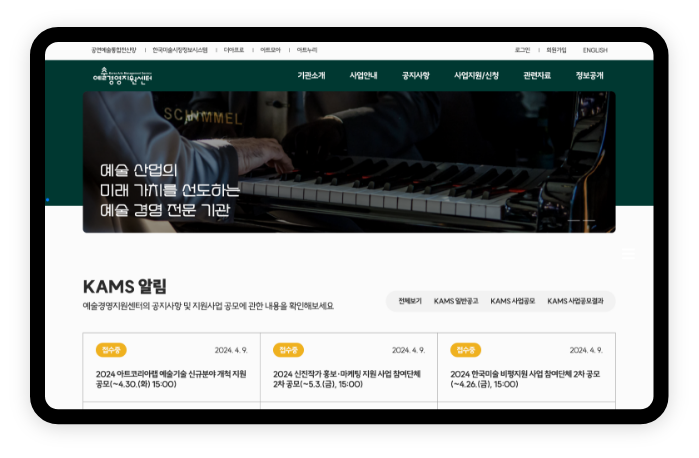This screenshot has height=458, width=699.
Task: Go to the 아트모아 site link
Action: coord(271,50)
